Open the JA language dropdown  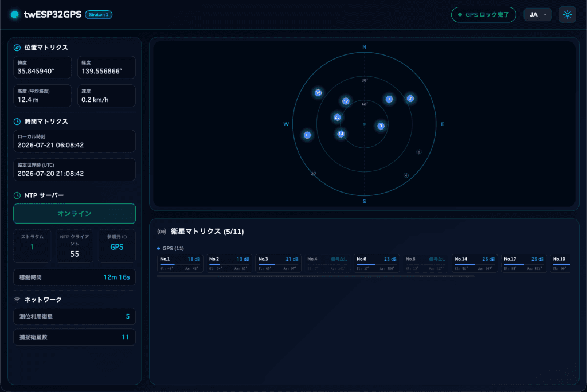(538, 14)
